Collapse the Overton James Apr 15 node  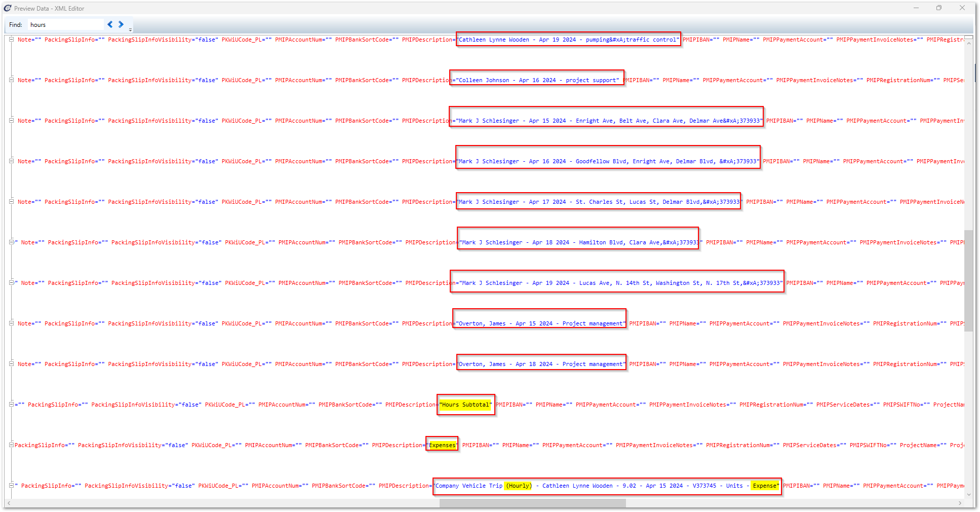[11, 323]
